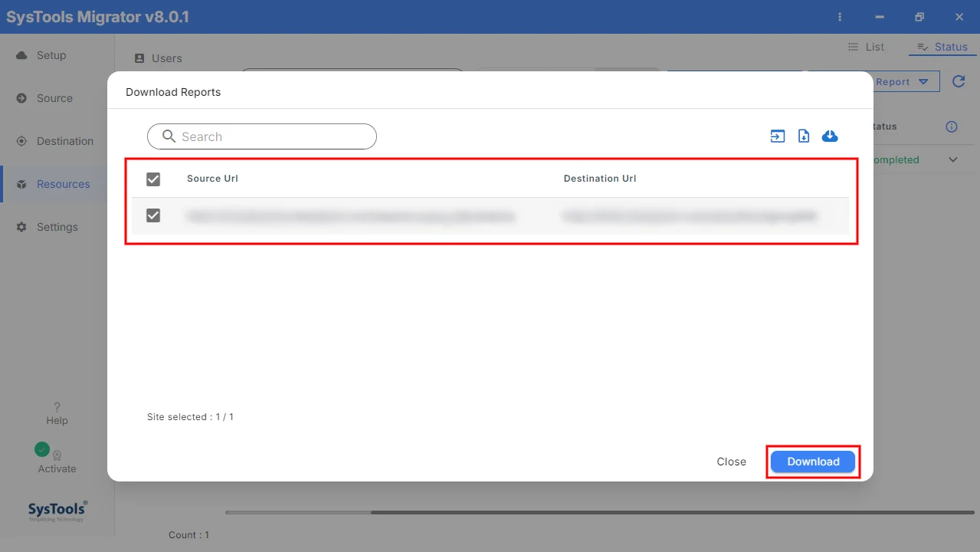Switch to the Status tab
Viewport: 980px width, 552px height.
pyautogui.click(x=942, y=47)
